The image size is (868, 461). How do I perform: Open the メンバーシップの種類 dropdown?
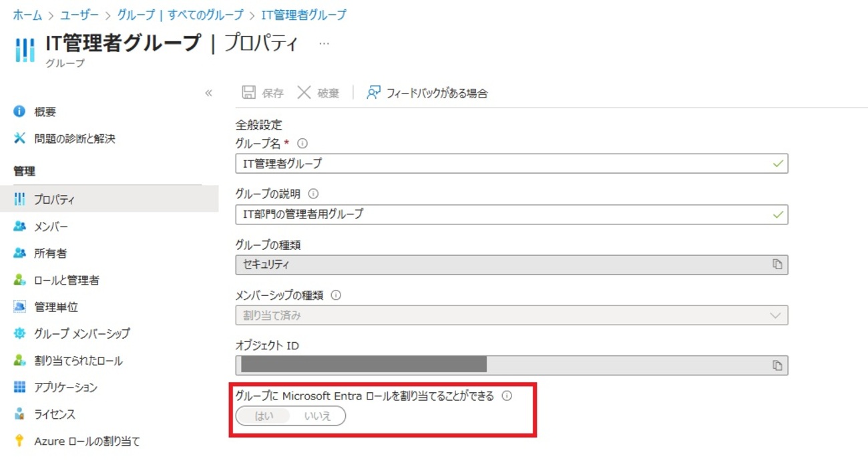511,315
